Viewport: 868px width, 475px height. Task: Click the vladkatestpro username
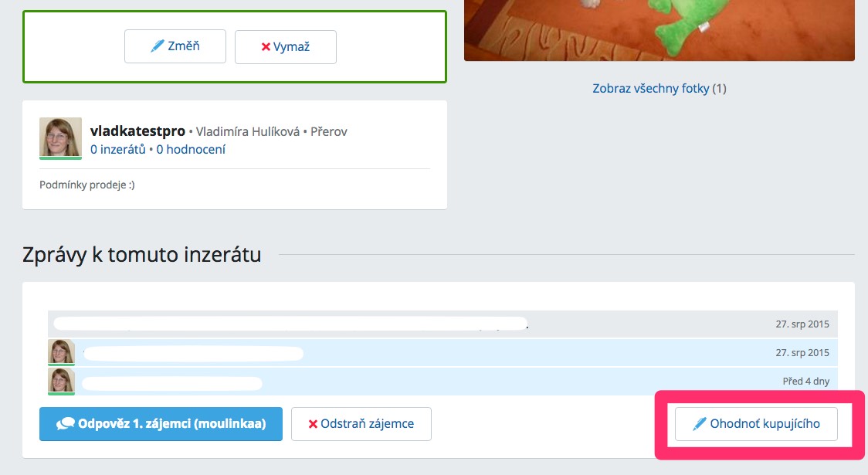(137, 131)
